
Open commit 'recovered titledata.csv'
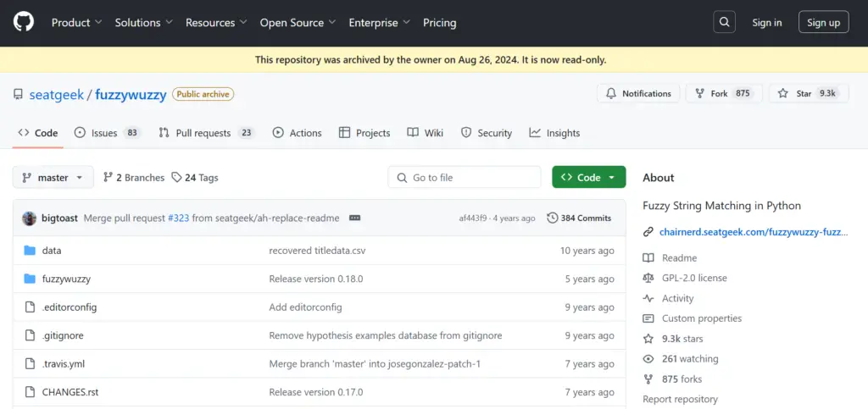[x=317, y=251]
